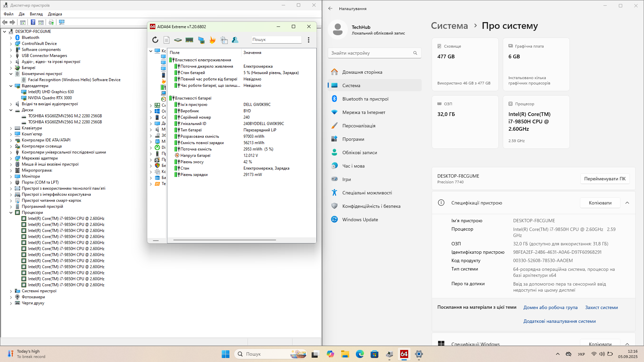Image resolution: width=644 pixels, height=362 pixels.
Task: Click the search magnifier in Settings search box
Action: point(415,53)
